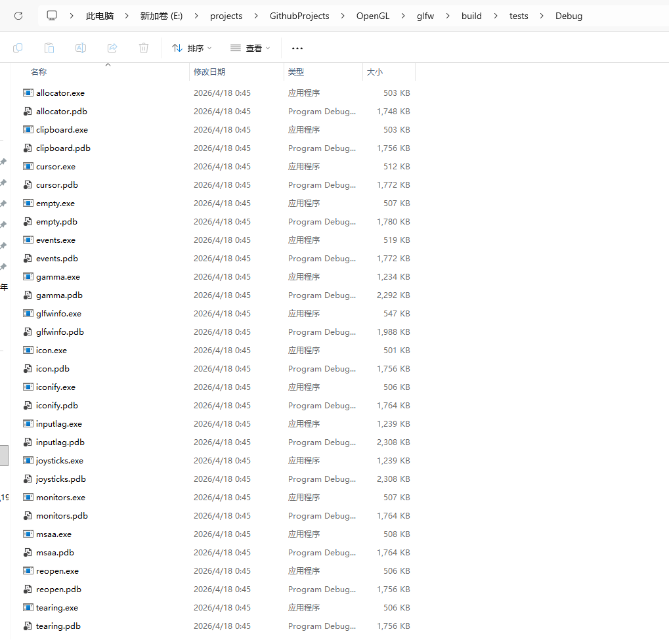Open the three-dots more options menu
Viewport: 669px width, 644px height.
297,48
